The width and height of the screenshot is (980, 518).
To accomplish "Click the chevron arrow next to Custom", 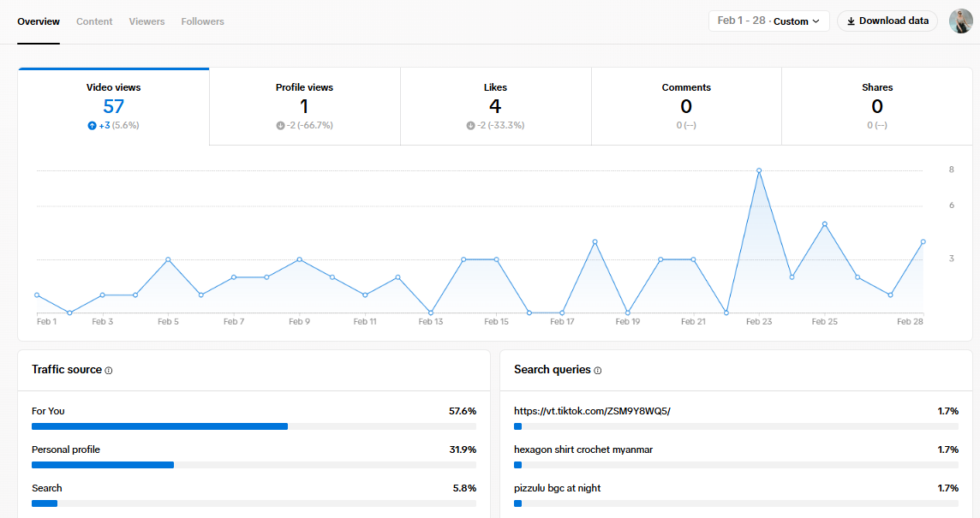I will pos(816,21).
